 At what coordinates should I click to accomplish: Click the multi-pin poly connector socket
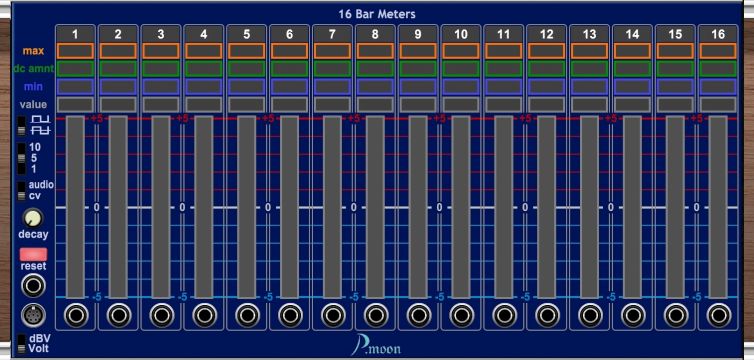pyautogui.click(x=34, y=316)
